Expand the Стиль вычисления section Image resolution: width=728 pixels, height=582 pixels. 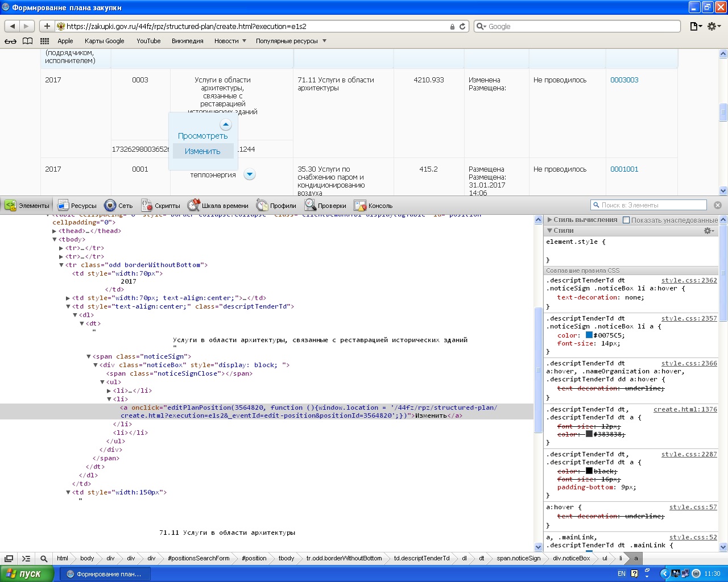[550, 219]
